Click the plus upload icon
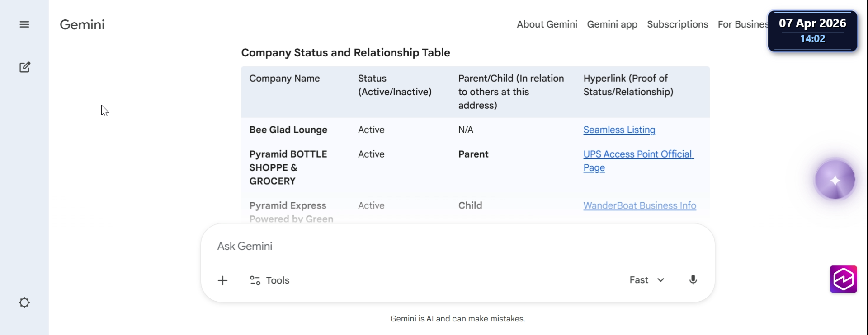The height and width of the screenshot is (335, 868). (222, 280)
